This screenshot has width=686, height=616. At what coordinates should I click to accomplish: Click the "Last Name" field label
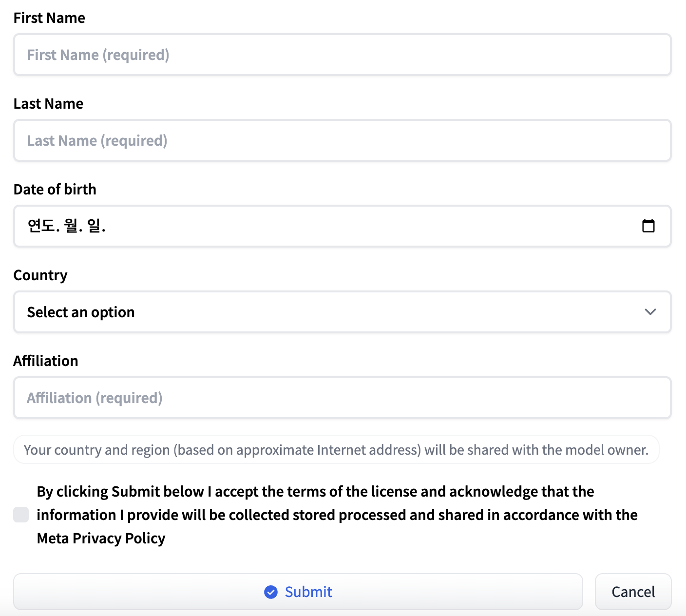click(48, 104)
